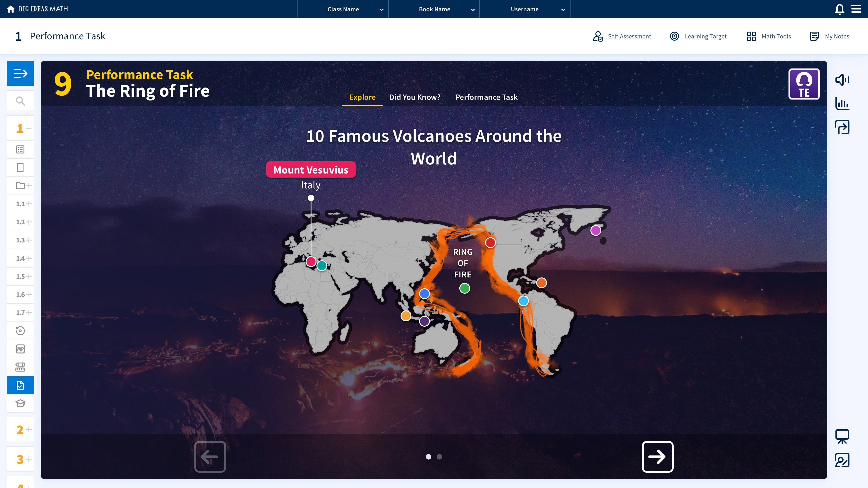The width and height of the screenshot is (868, 488).
Task: Switch to the Explore tab
Action: [x=362, y=97]
